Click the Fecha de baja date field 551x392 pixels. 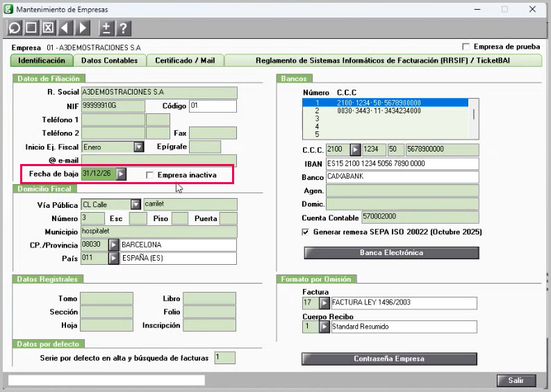pos(99,174)
